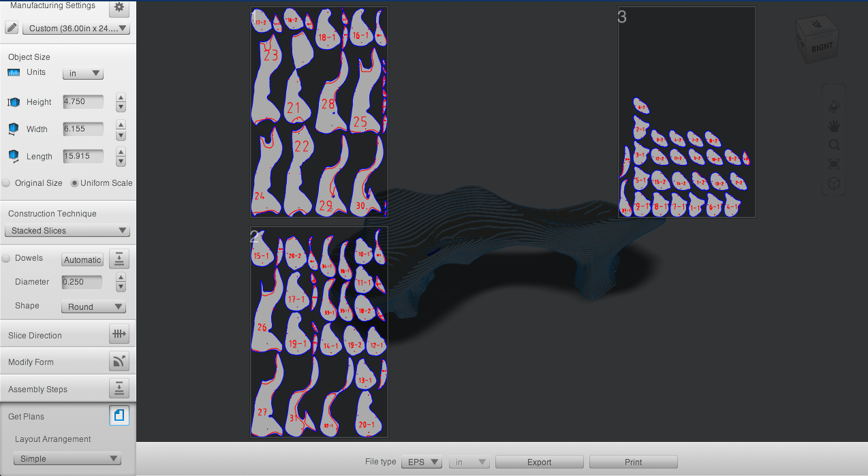Enable the Dowels radio option
Viewport: 868px width, 476px height.
click(x=6, y=259)
